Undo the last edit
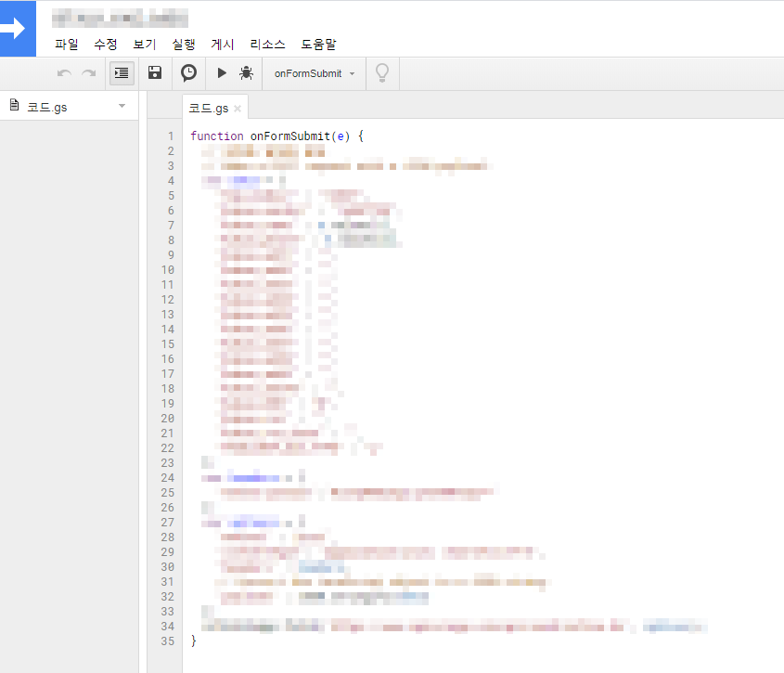This screenshot has width=784, height=673. pyautogui.click(x=64, y=73)
